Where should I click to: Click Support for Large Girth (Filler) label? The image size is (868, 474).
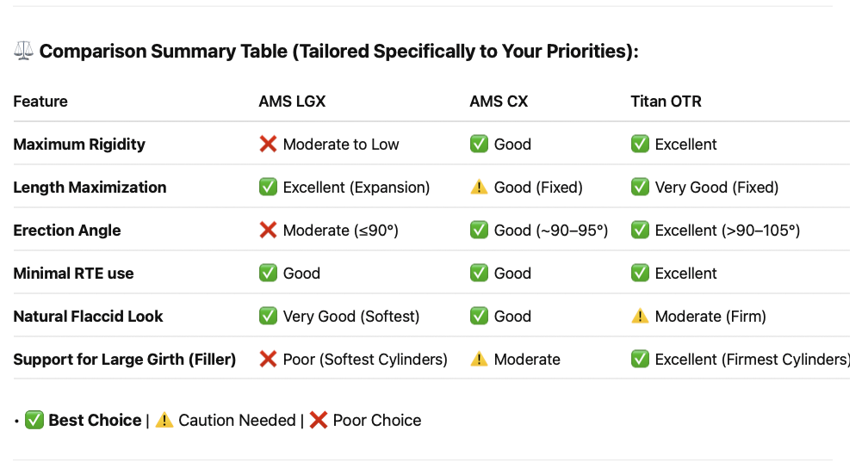click(x=125, y=360)
